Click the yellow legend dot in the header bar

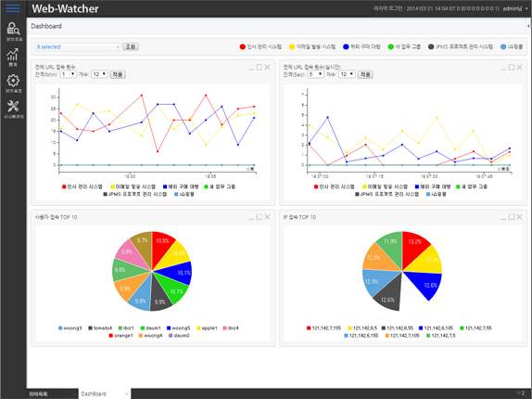[292, 47]
